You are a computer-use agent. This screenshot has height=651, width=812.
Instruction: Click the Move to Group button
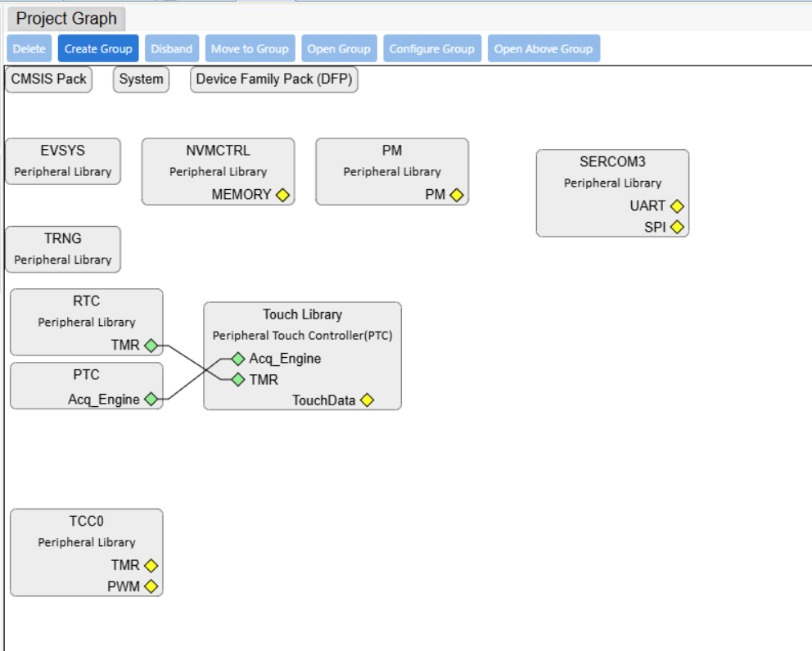250,48
